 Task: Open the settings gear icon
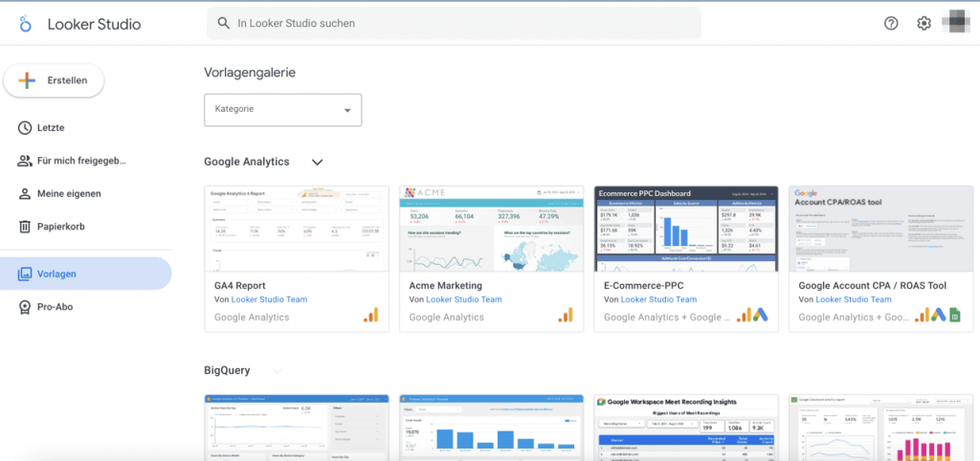pyautogui.click(x=924, y=23)
